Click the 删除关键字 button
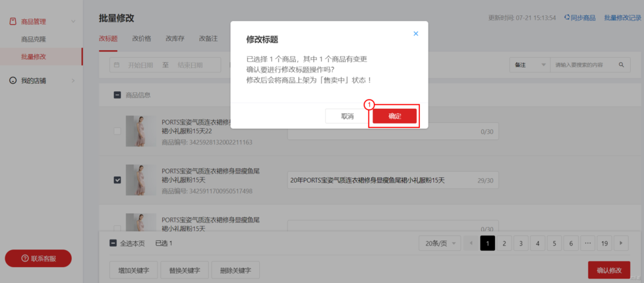Screen dimensions: 644x283 pos(235,271)
